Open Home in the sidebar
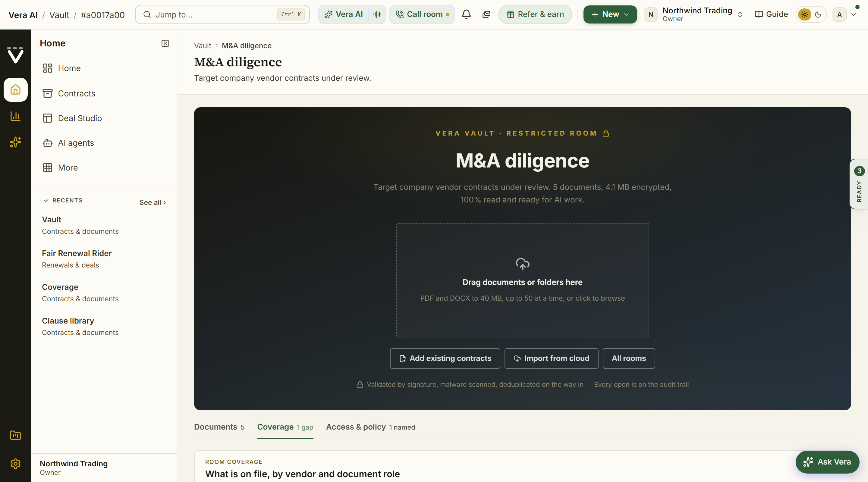The image size is (868, 482). click(104, 68)
